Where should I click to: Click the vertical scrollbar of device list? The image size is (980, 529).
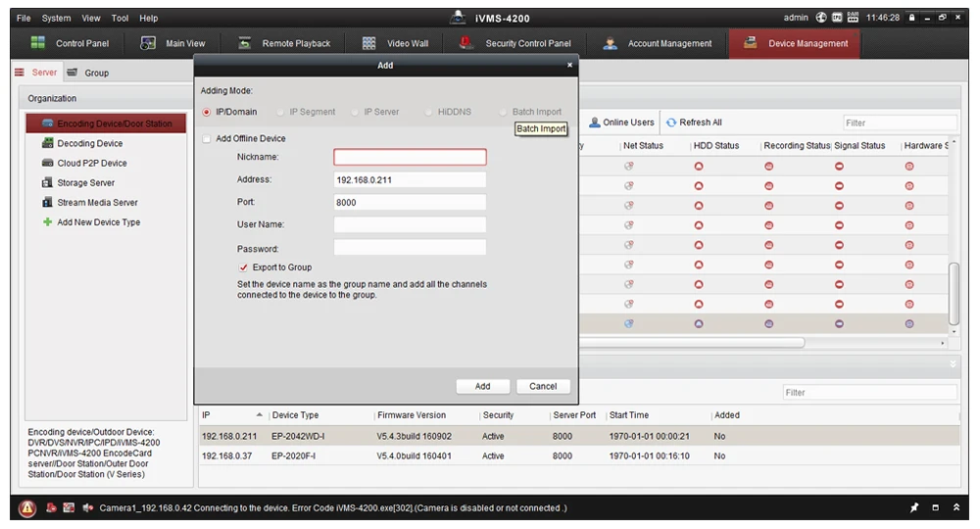954,294
